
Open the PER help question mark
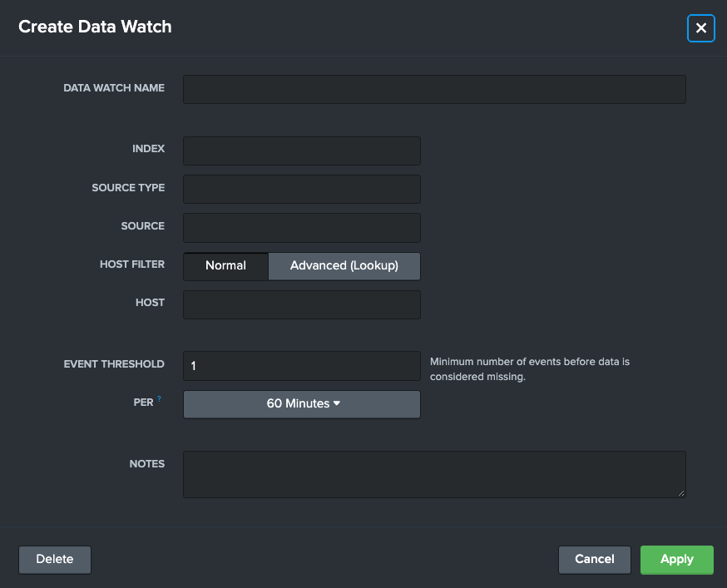coord(159,399)
